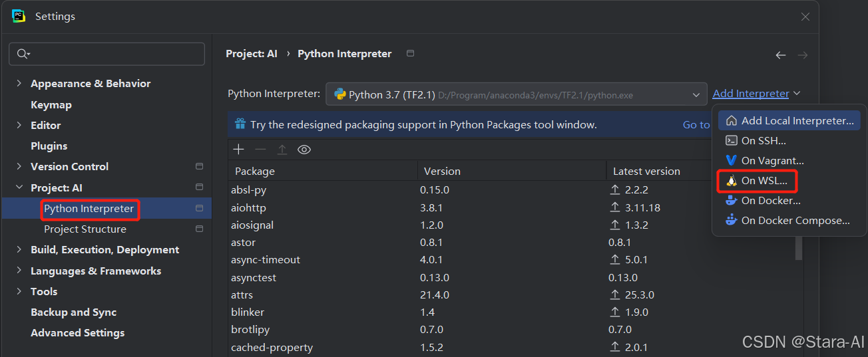Toggle the show early releases eye icon
The height and width of the screenshot is (357, 868).
click(x=304, y=150)
